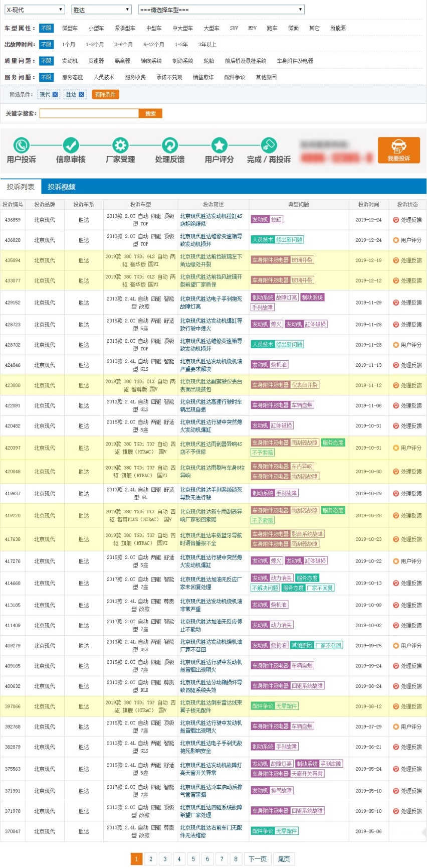Click the 车辆自燃 tag in row 422091

tap(302, 405)
